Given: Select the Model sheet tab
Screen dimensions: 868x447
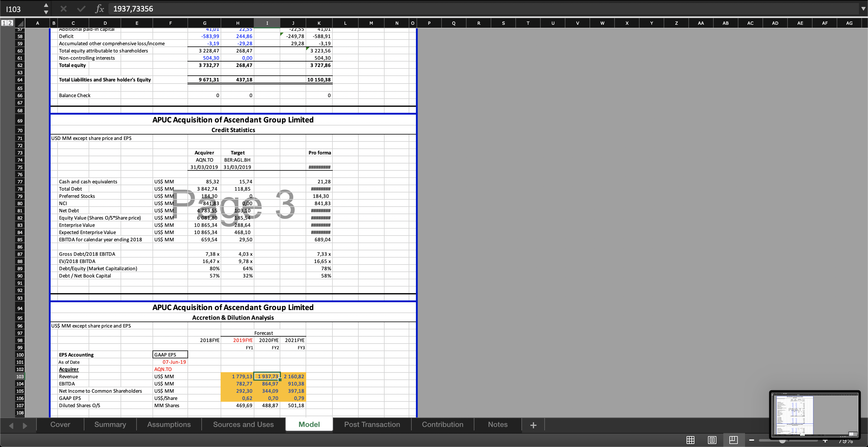Looking at the screenshot, I should [309, 424].
